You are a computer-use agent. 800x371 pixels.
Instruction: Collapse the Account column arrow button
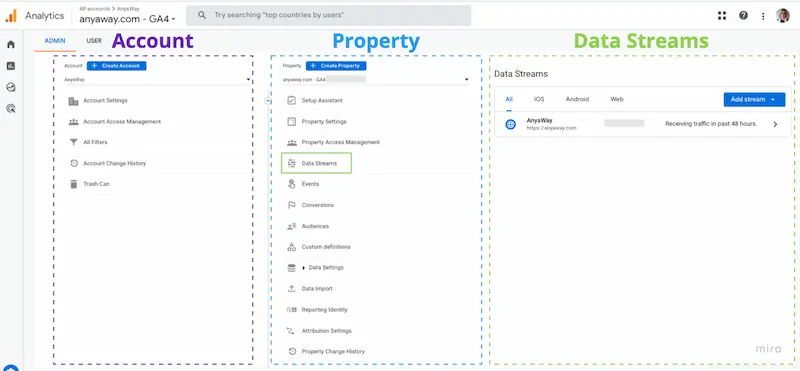pyautogui.click(x=267, y=101)
